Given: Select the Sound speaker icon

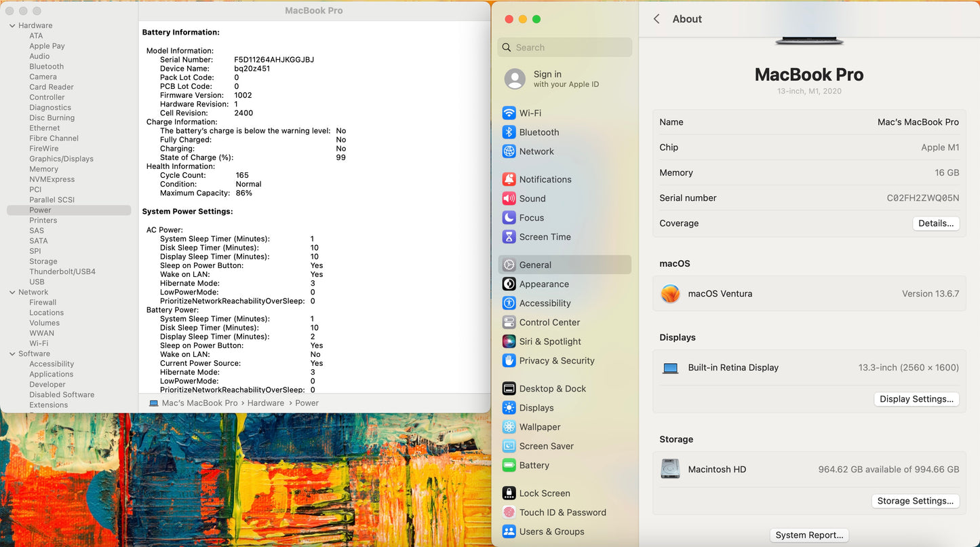Looking at the screenshot, I should coord(509,199).
